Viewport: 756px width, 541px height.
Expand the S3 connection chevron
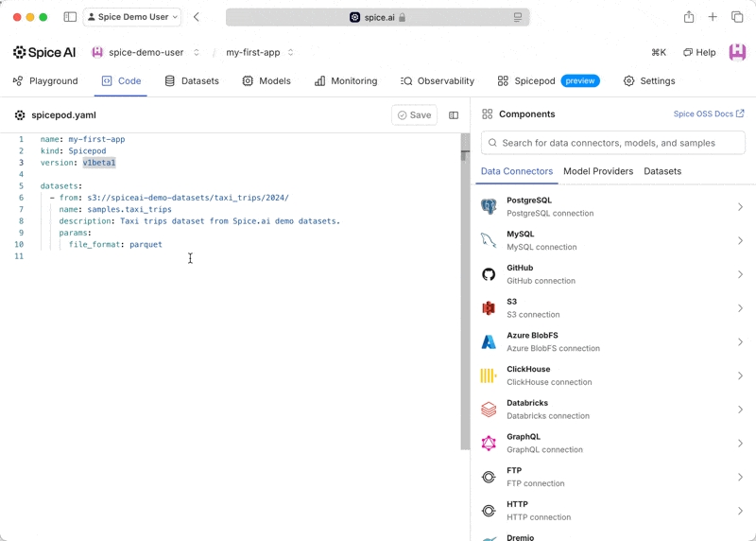coord(740,308)
